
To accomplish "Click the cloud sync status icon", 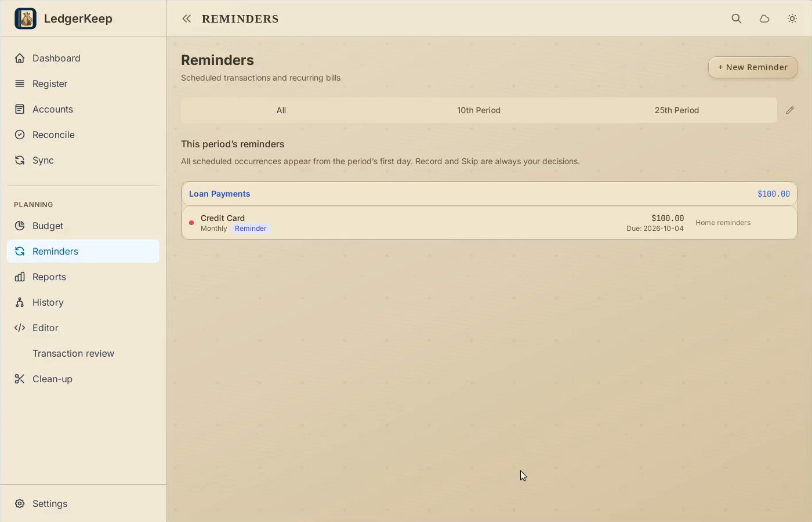I will point(764,19).
